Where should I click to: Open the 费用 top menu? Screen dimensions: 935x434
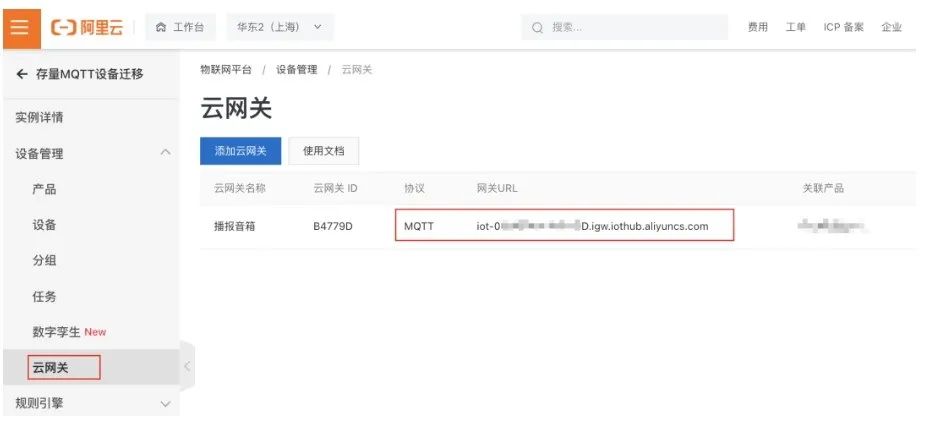pos(758,27)
